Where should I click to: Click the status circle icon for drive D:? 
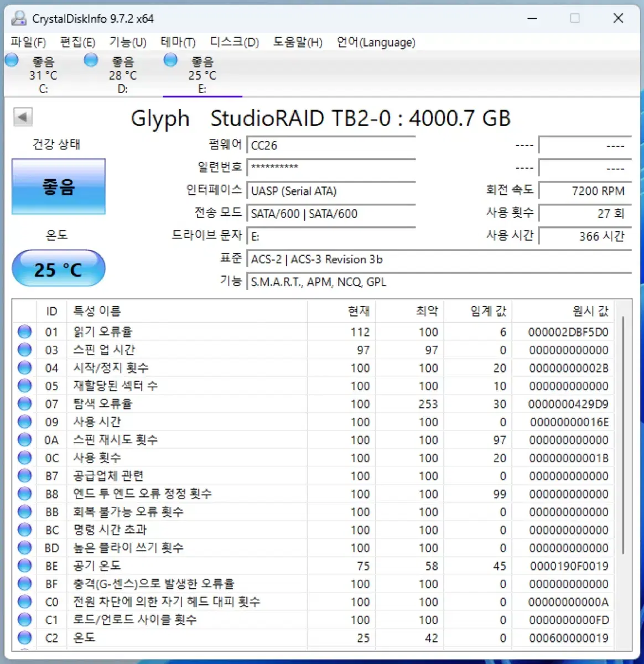(91, 60)
